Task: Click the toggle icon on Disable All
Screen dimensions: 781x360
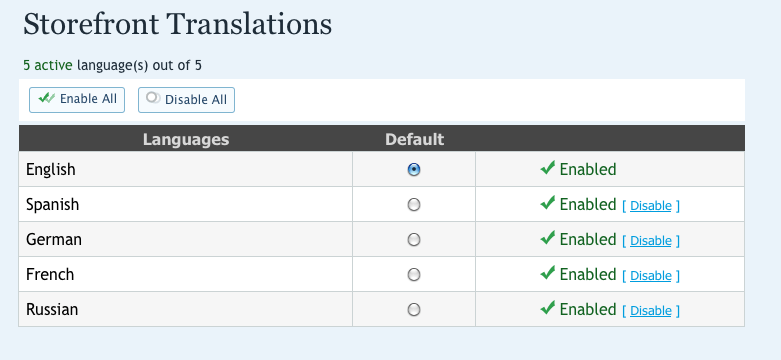Action: pos(153,98)
